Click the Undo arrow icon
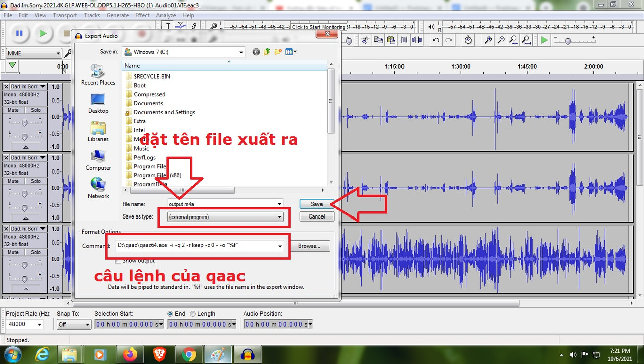This screenshot has width=644, height=364. point(436,40)
